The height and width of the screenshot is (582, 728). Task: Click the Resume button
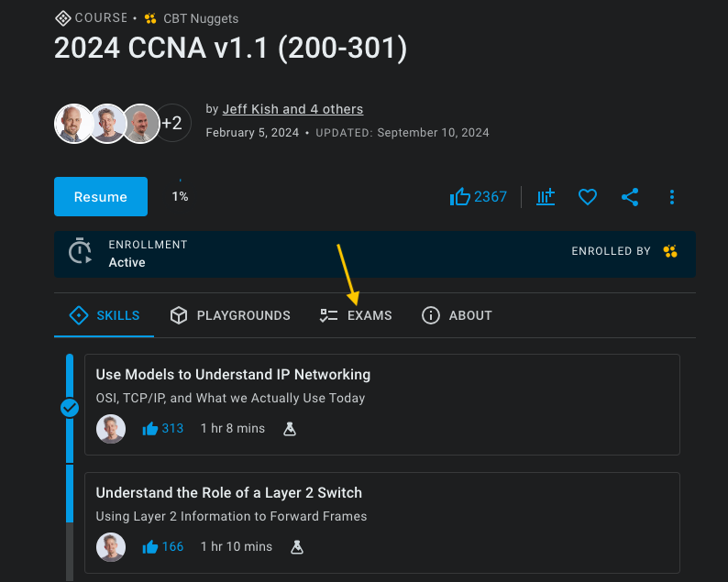click(x=101, y=196)
